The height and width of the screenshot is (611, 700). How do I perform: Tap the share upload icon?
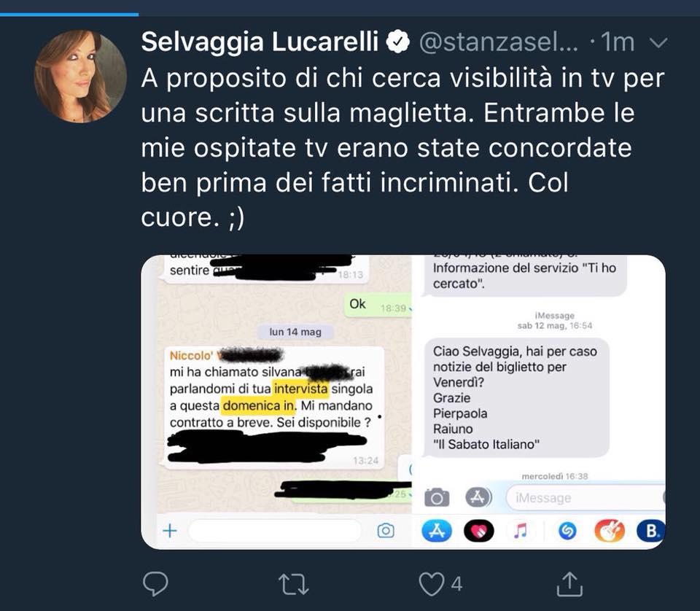click(569, 584)
